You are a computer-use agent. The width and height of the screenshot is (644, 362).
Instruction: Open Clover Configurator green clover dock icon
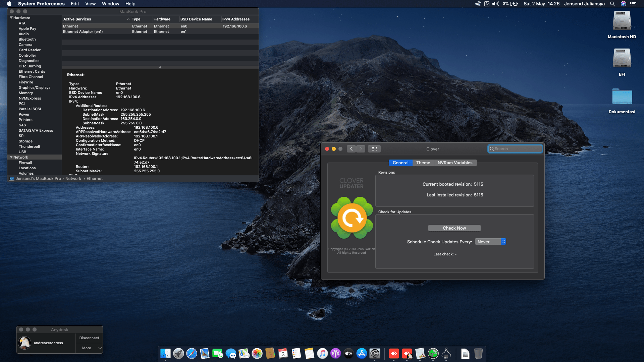click(433, 353)
